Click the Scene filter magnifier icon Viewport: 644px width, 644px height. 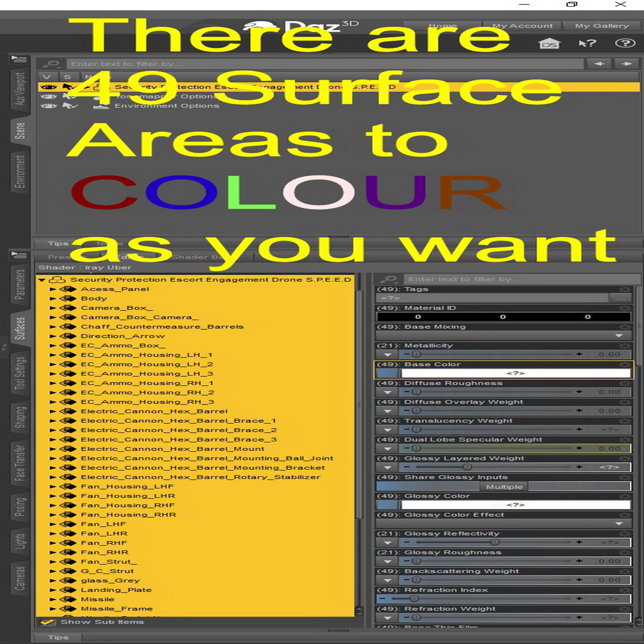pos(52,64)
